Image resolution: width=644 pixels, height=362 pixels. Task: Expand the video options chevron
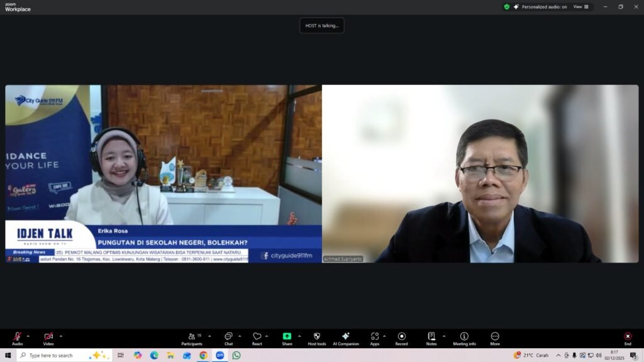[60, 336]
